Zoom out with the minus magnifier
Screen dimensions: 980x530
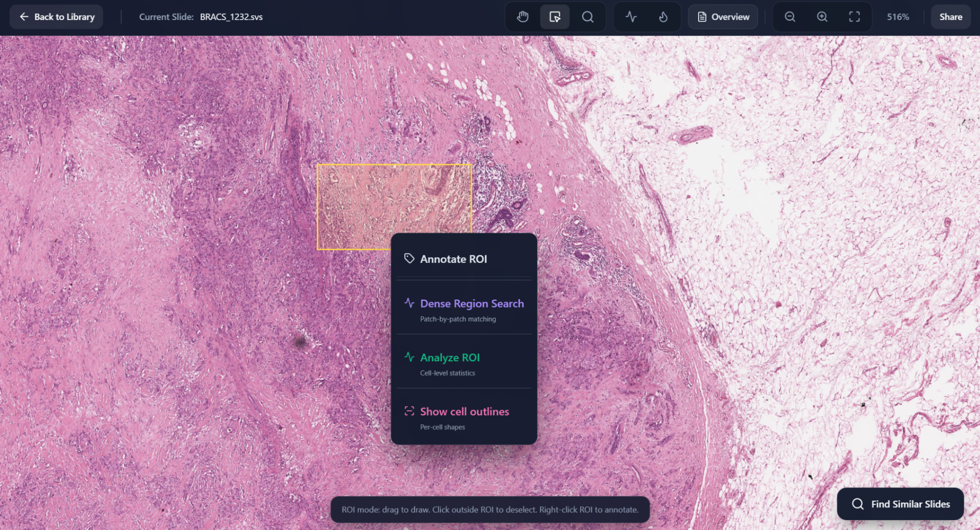[x=790, y=17]
